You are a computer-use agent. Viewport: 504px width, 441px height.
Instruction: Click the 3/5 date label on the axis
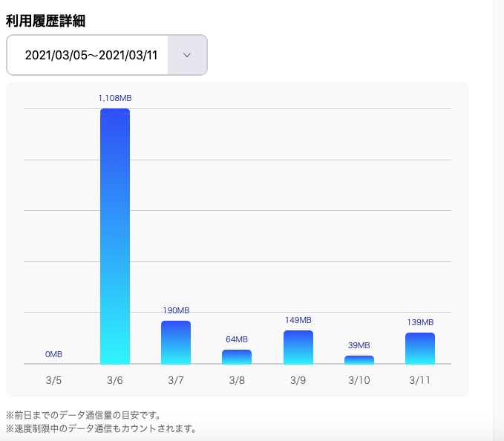[x=53, y=380]
